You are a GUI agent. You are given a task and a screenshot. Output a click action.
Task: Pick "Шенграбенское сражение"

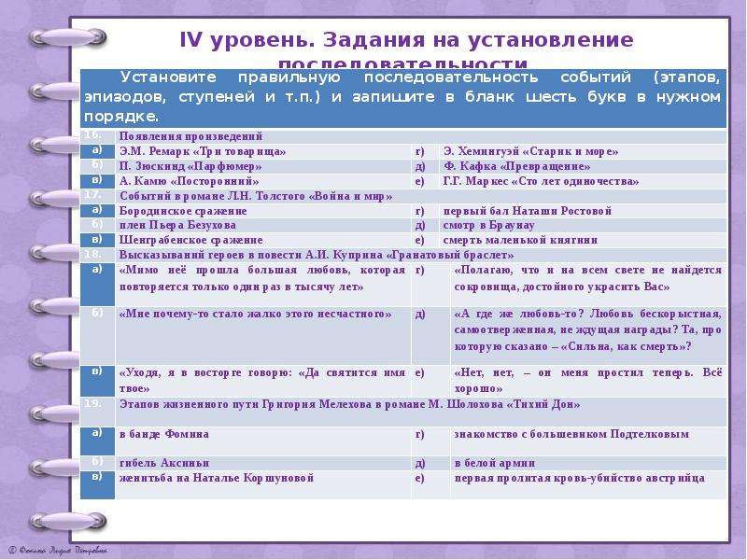(190, 240)
